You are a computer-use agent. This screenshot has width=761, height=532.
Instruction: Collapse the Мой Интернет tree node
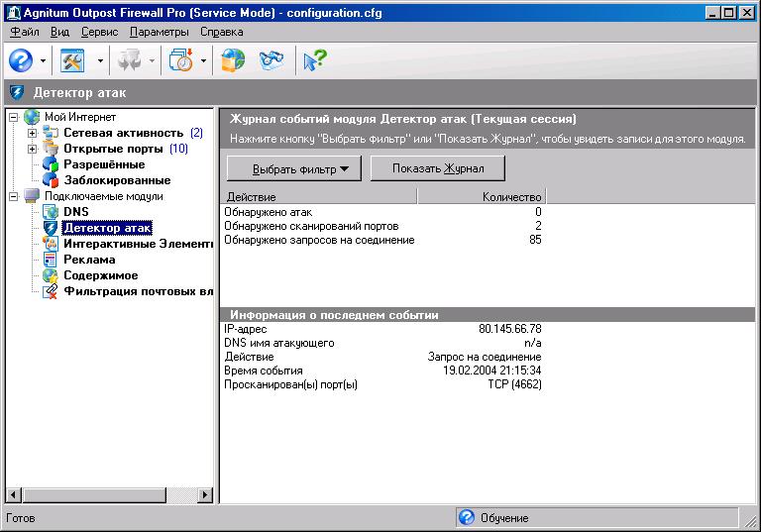point(14,117)
